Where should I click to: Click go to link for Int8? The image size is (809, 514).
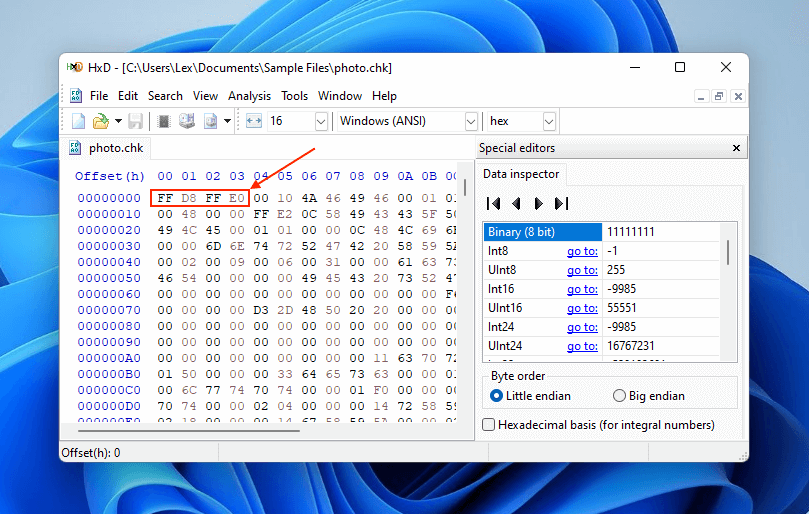click(582, 251)
